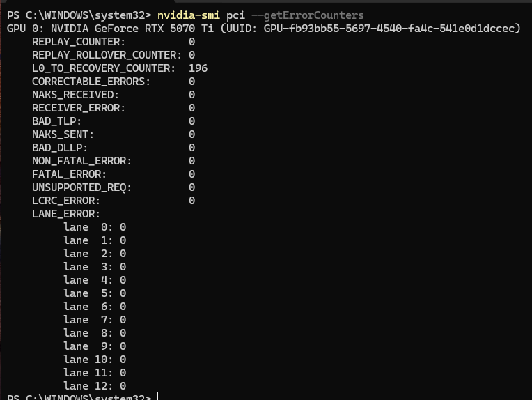
Task: Click the UNSUPPORTED_REQ label
Action: 81,187
